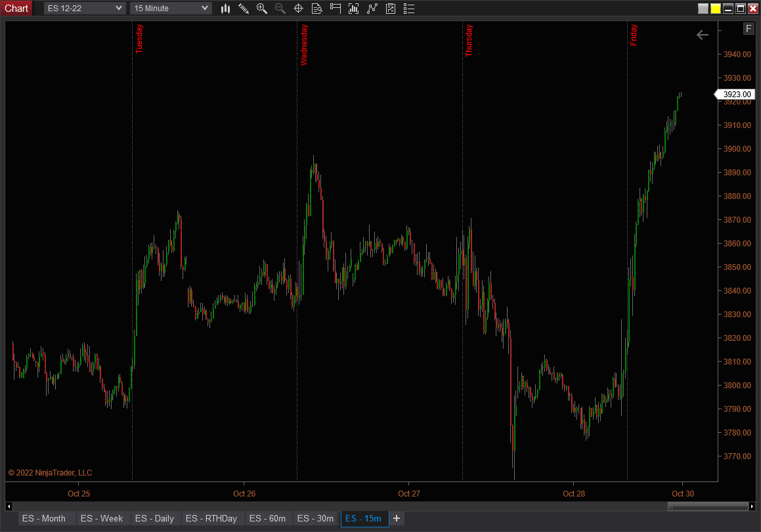Select the ES - RTHDay tab
The height and width of the screenshot is (532, 761).
tap(212, 518)
